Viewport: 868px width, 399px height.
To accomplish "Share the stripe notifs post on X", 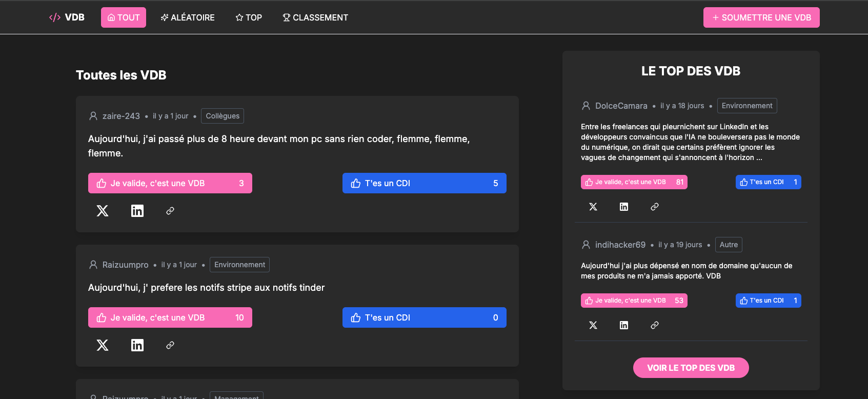I will pyautogui.click(x=103, y=345).
